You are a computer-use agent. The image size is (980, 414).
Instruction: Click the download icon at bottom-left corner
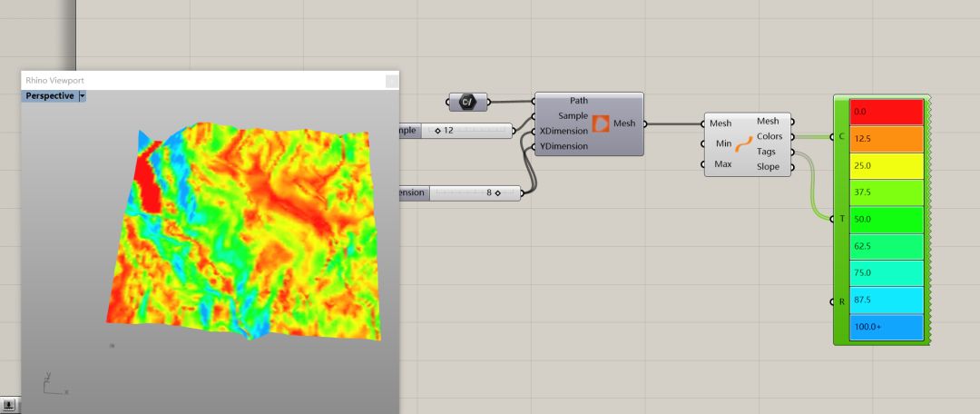(9, 404)
